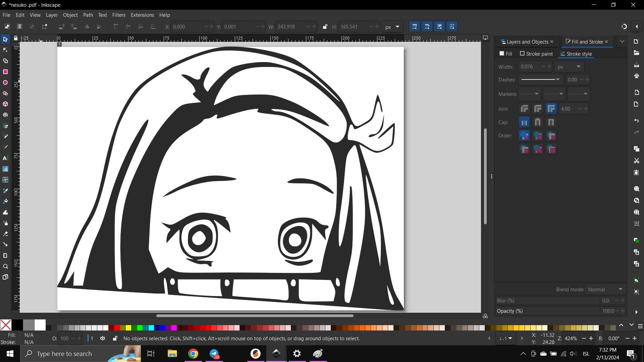
Task: Open the px units dropdown in toolbar
Action: click(x=392, y=27)
